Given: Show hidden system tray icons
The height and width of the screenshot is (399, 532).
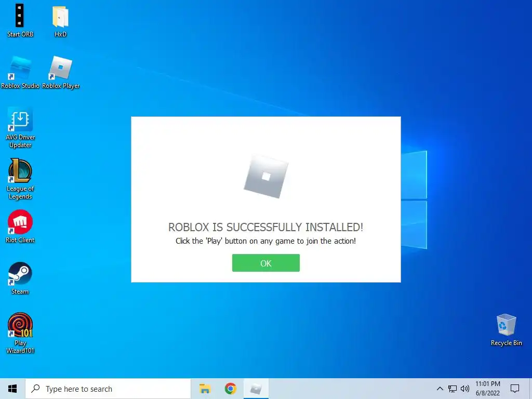Looking at the screenshot, I should click(440, 389).
